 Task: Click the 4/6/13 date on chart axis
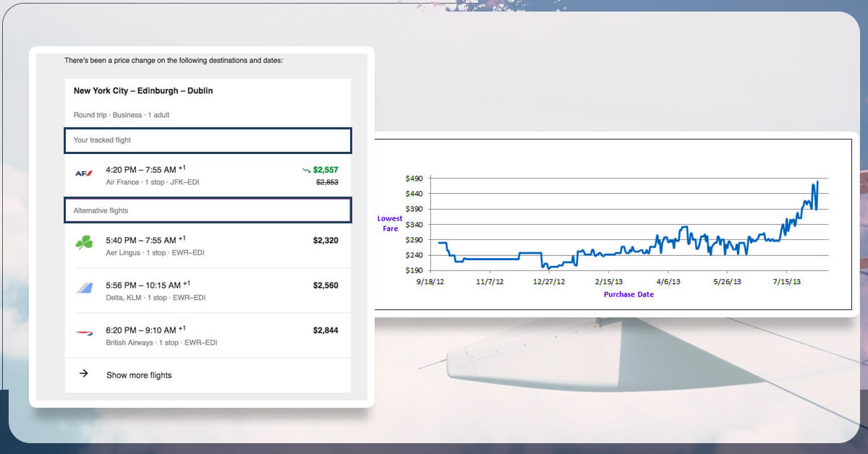coord(667,281)
